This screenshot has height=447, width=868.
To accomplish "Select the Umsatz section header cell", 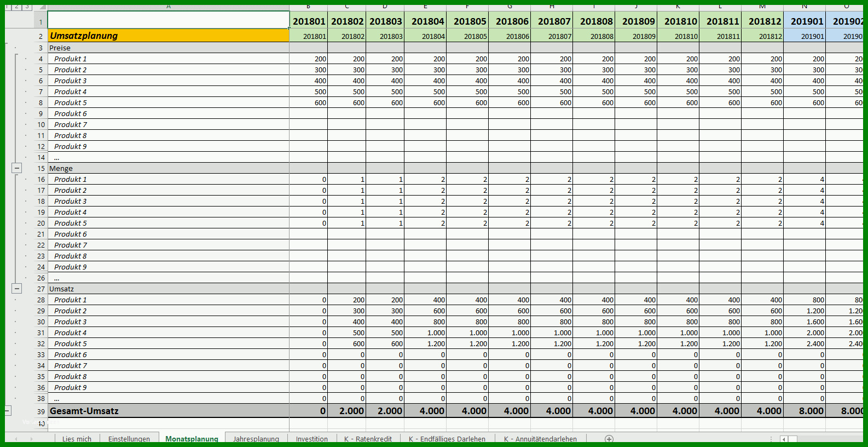I will coord(169,289).
